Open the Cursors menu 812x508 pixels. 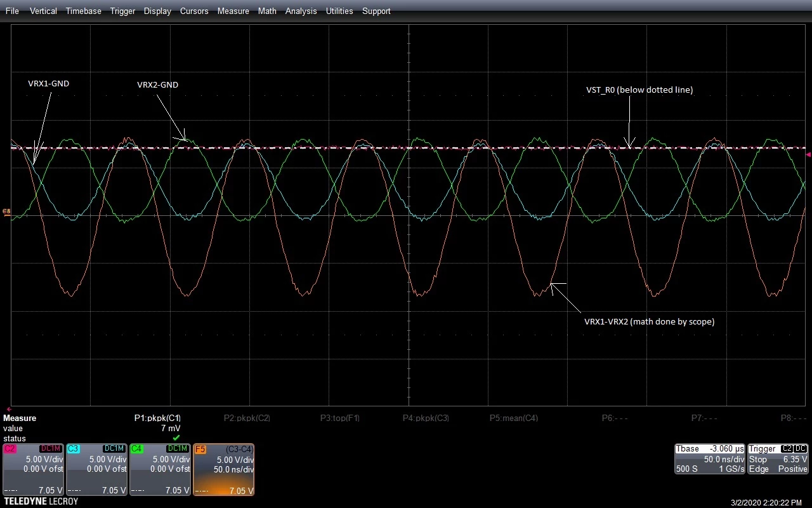pos(194,11)
